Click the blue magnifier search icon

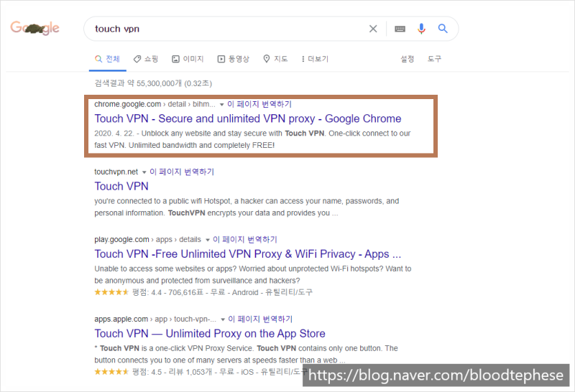[x=443, y=29]
